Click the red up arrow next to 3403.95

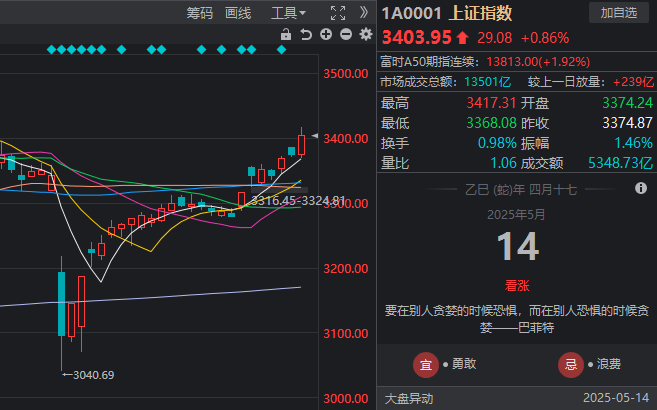click(x=463, y=38)
